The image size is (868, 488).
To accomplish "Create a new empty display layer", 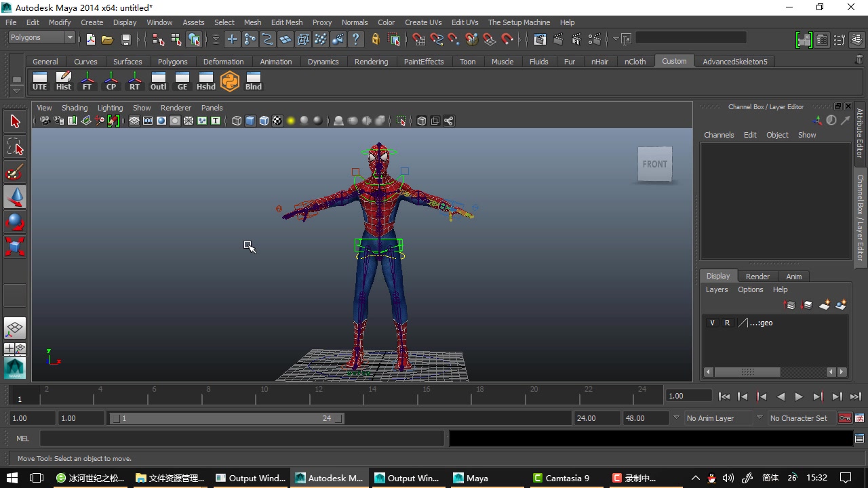I will coord(824,305).
